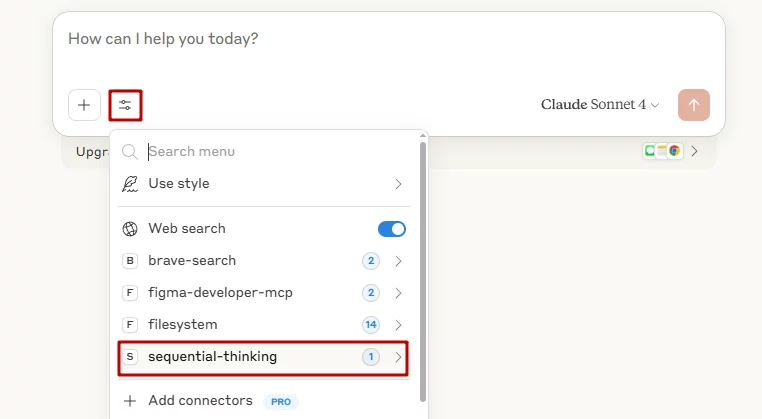Image resolution: width=762 pixels, height=419 pixels.
Task: Open the Claude Sonnet 4 model dropdown
Action: 600,105
